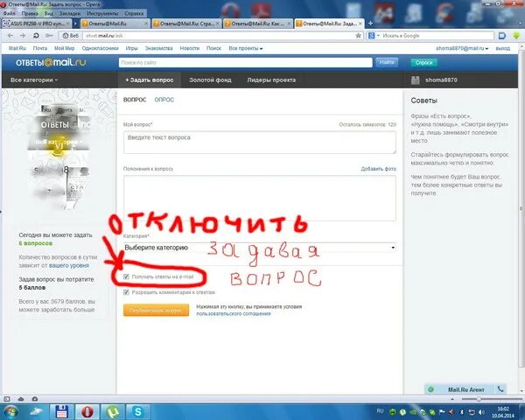525x420 pixels.
Task: Switch to the ASUS P8Z68-V PRO tab
Action: pyautogui.click(x=36, y=24)
